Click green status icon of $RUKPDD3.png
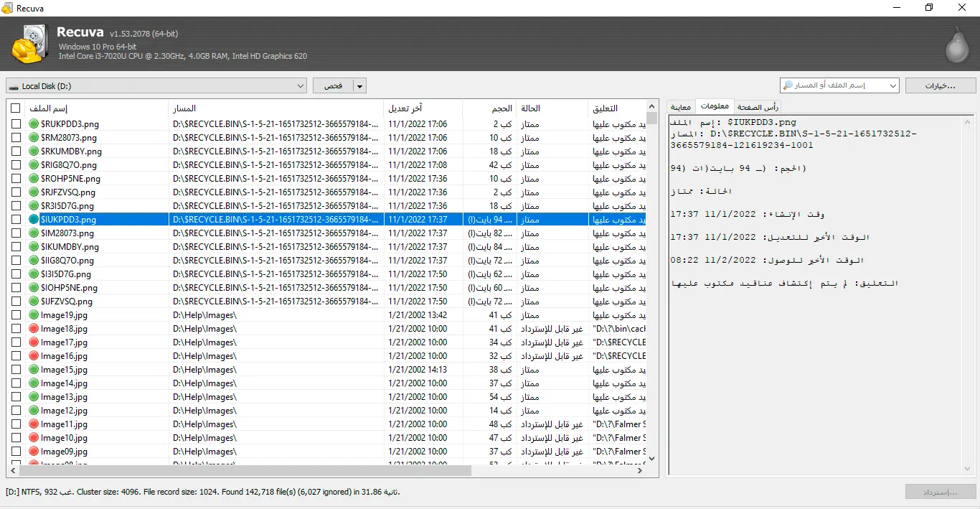Image resolution: width=980 pixels, height=509 pixels. click(34, 124)
